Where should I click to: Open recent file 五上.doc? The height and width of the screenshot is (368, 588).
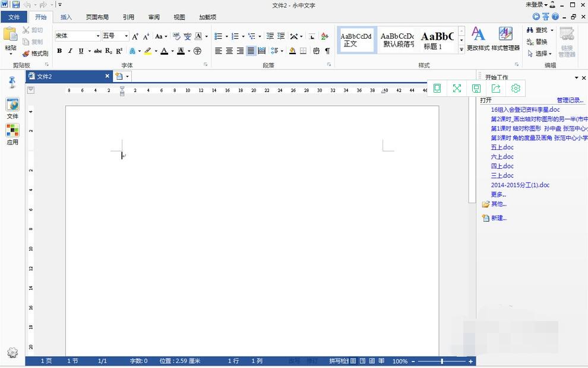[502, 147]
